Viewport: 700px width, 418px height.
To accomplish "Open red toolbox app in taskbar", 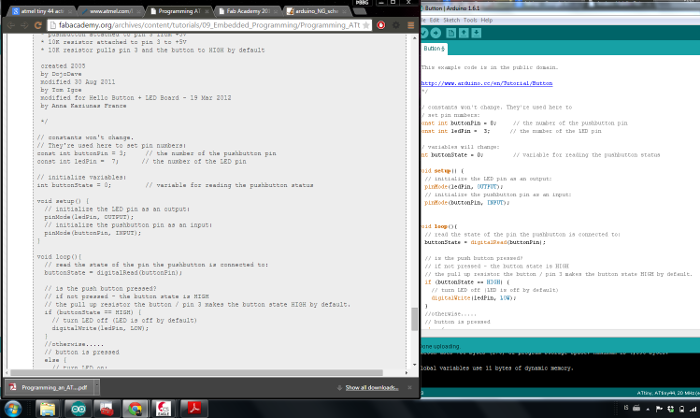I will (x=106, y=409).
